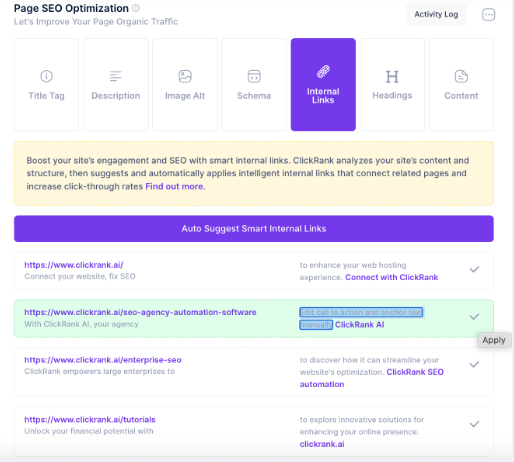The height and width of the screenshot is (462, 514).
Task: Click highlighted Edit call to action text
Action: point(361,318)
